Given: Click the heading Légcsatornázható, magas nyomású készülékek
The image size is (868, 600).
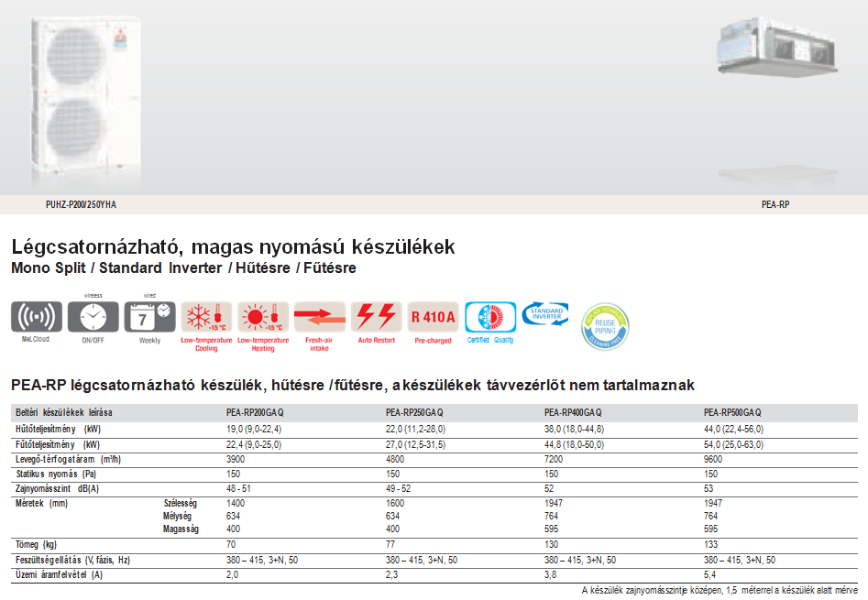Looking at the screenshot, I should [x=233, y=246].
